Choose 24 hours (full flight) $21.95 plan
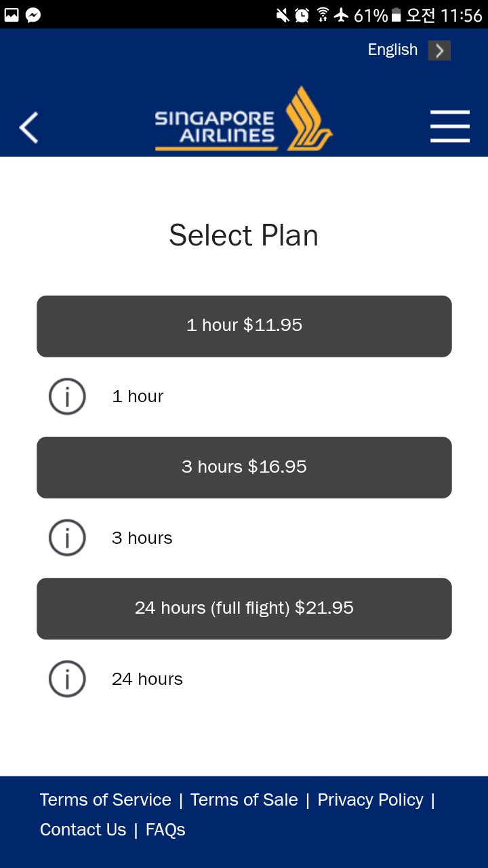 point(244,608)
